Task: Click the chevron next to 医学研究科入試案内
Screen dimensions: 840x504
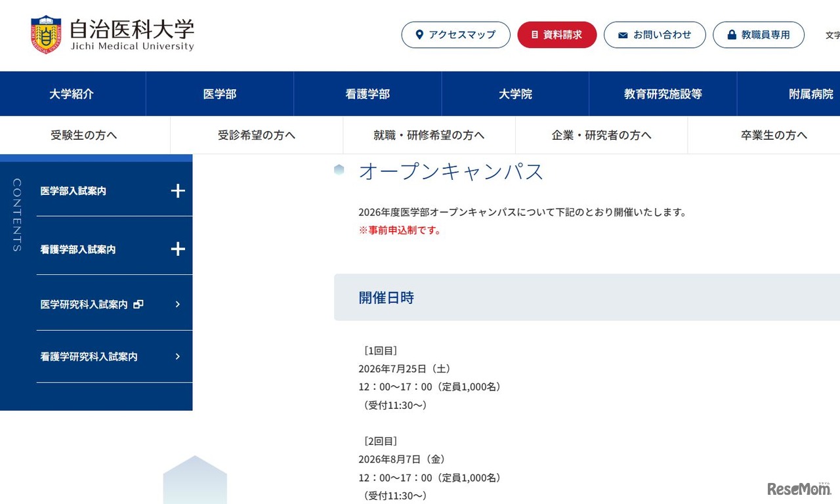Action: coord(178,304)
